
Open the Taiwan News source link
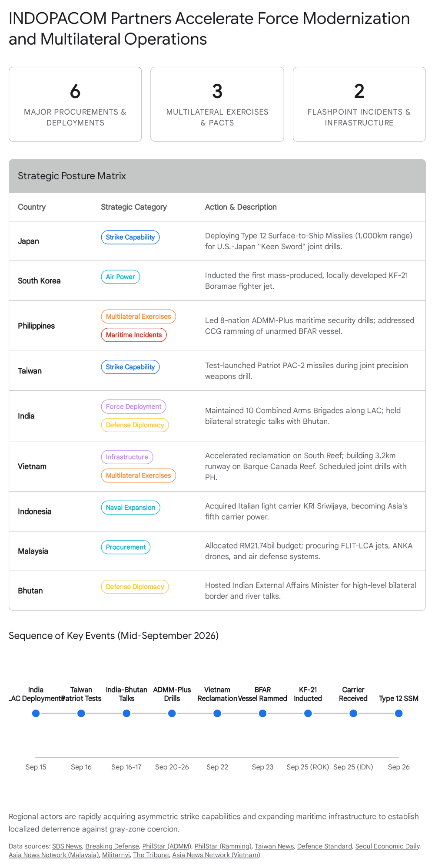point(274,846)
